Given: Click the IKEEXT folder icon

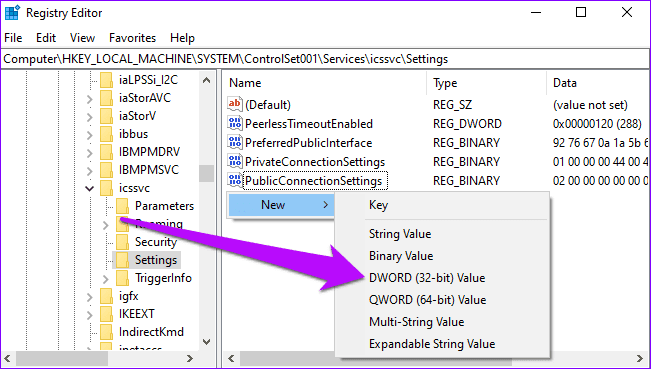Looking at the screenshot, I should coord(106,314).
